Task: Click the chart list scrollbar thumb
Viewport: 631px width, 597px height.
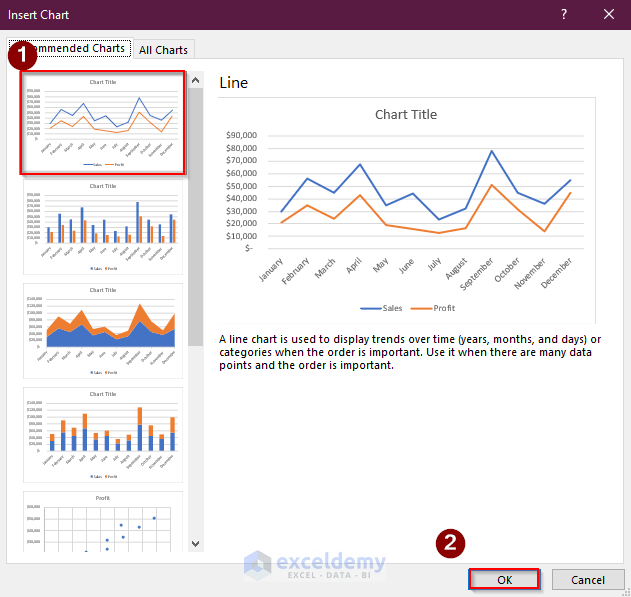Action: pyautogui.click(x=196, y=217)
